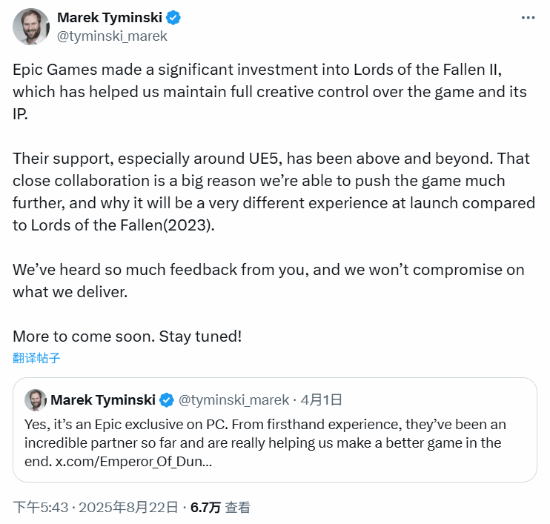The height and width of the screenshot is (524, 550).
Task: Click the paragraph about UE5 support
Action: [274, 192]
